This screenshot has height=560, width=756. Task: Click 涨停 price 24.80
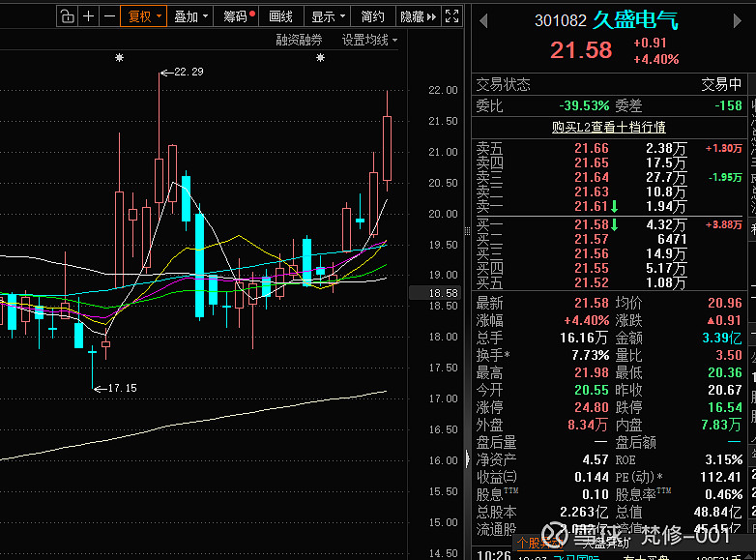[x=592, y=407]
